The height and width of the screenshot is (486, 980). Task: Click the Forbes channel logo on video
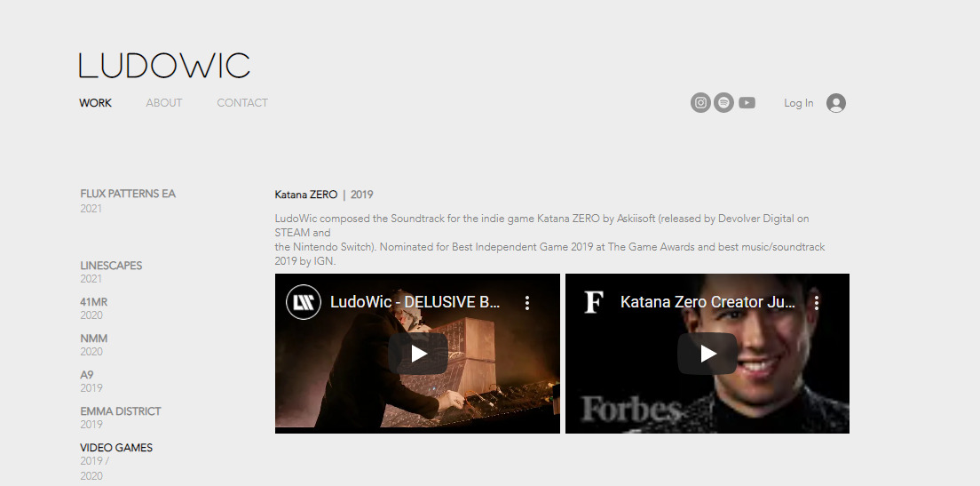[x=594, y=302]
